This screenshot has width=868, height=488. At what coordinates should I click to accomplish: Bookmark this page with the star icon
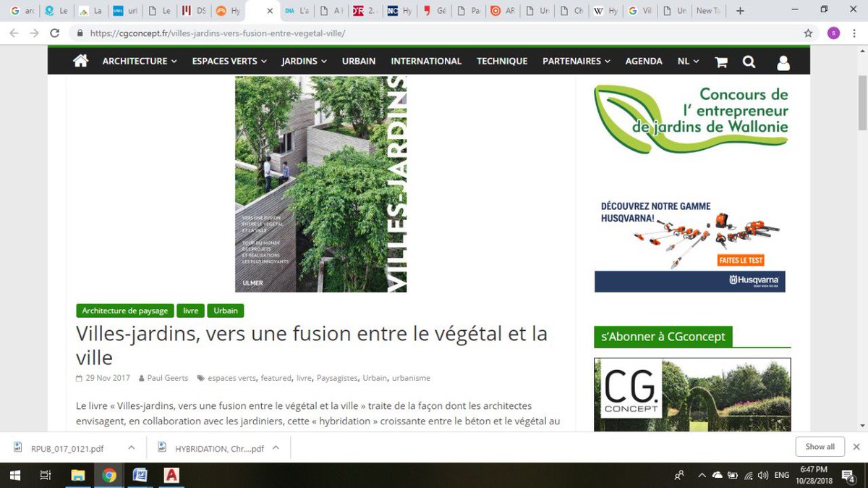tap(808, 33)
